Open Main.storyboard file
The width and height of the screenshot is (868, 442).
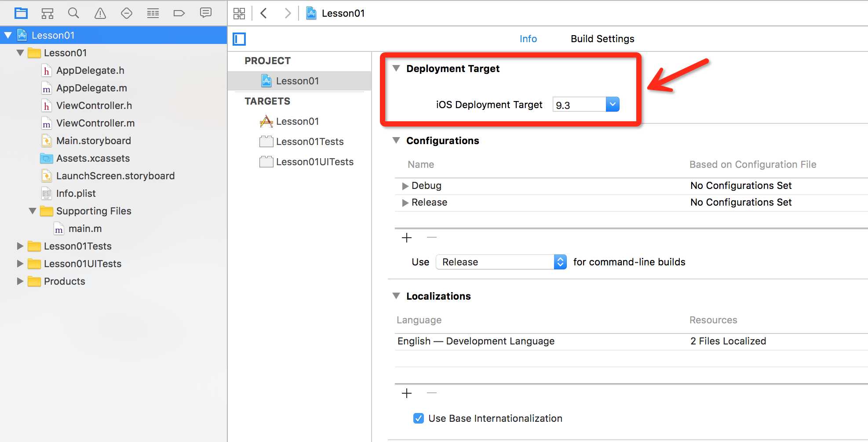coord(93,141)
